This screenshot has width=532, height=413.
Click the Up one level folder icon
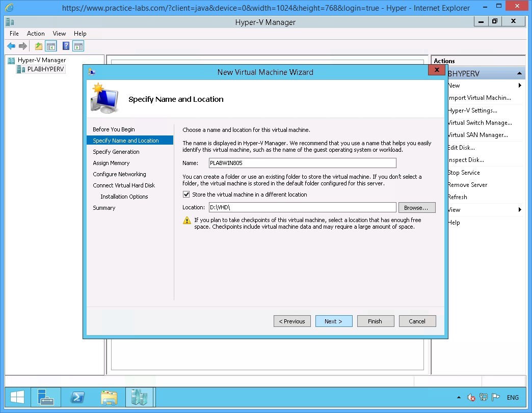pos(38,46)
